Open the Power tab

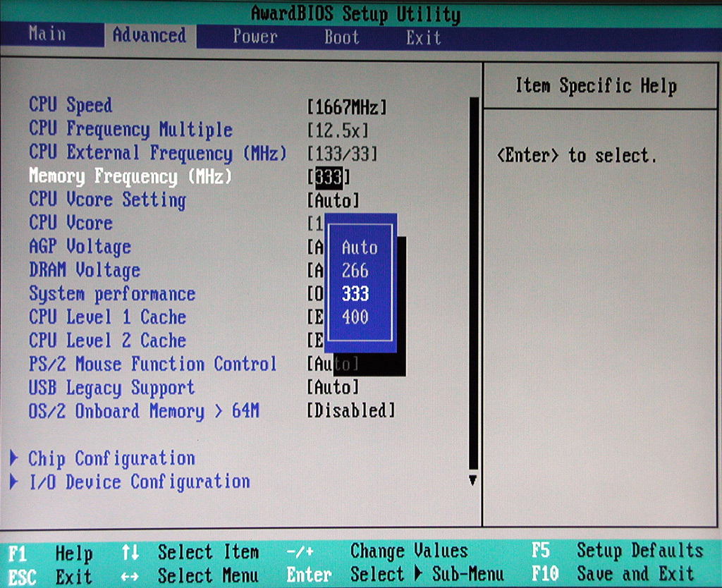click(x=255, y=37)
